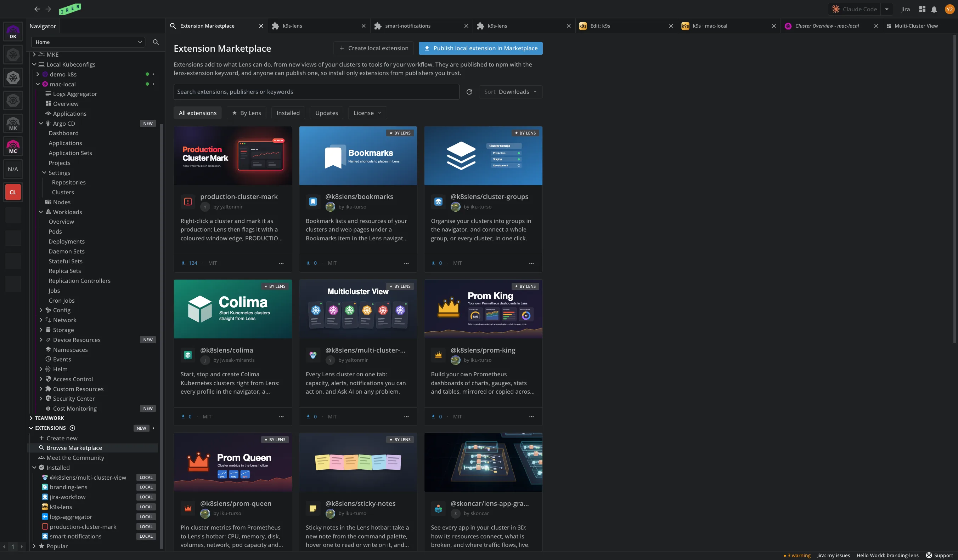Expand the Helm tree item
Viewport: 958px width, 560px height.
(41, 369)
